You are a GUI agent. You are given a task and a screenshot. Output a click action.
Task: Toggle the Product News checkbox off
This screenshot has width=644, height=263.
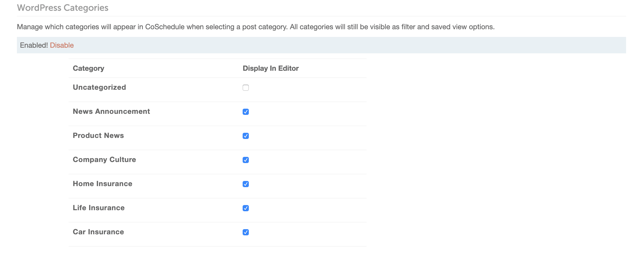click(x=245, y=136)
